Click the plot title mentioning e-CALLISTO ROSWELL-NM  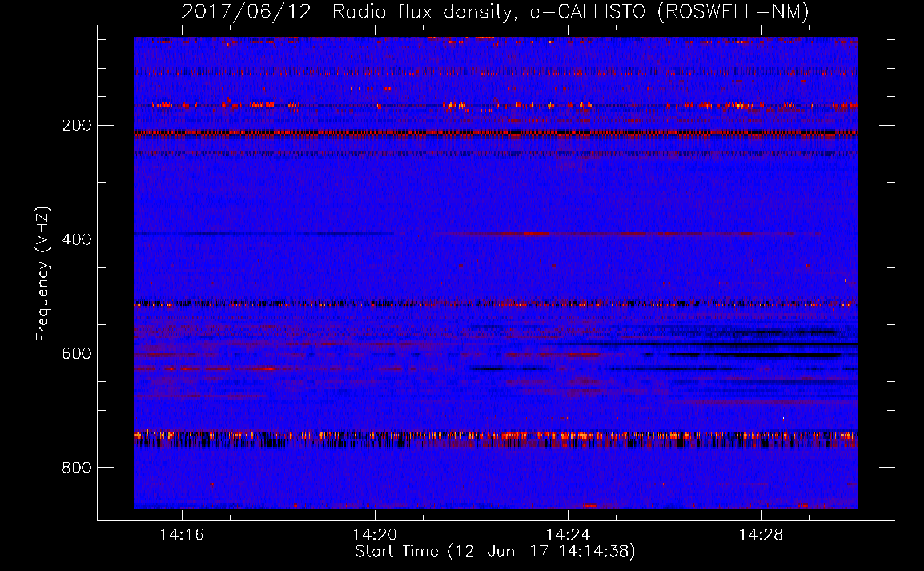(496, 11)
